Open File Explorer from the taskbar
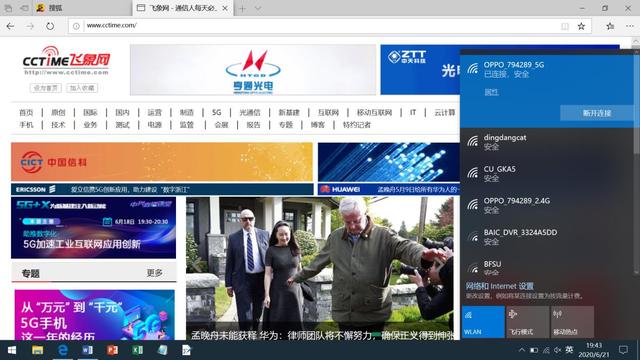This screenshot has width=640, height=360. pos(38,350)
